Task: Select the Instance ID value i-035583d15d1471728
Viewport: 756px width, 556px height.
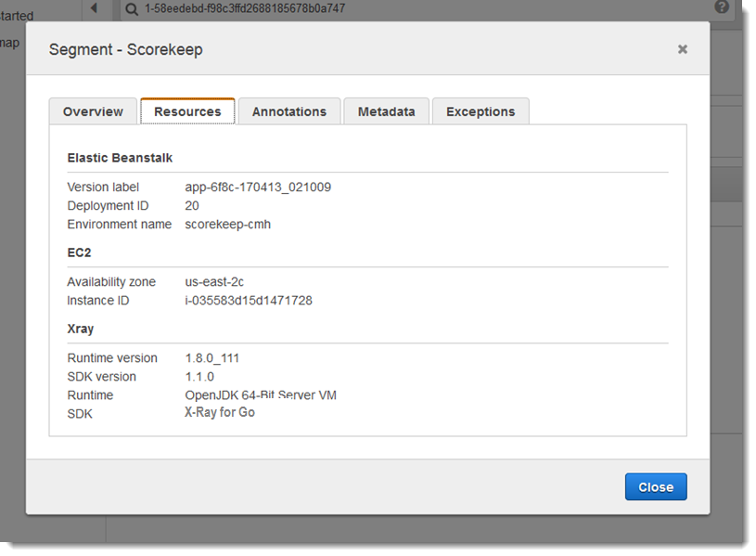Action: (246, 300)
